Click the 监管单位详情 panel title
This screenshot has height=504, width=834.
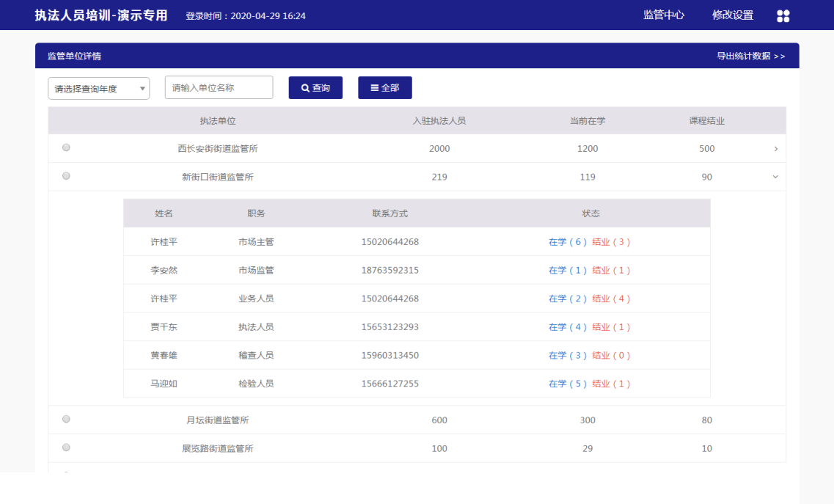coord(75,56)
